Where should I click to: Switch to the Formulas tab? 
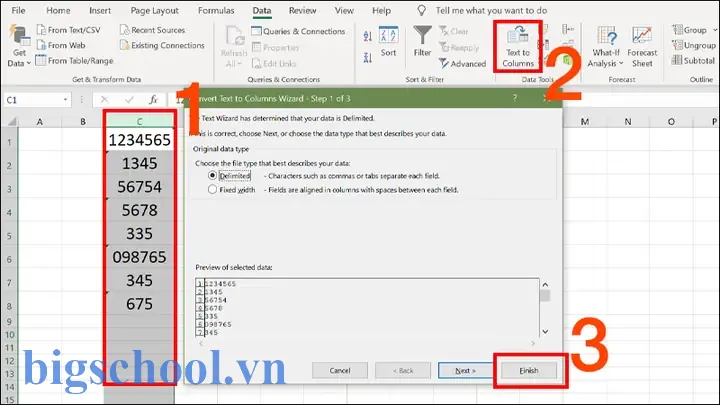[x=216, y=10]
